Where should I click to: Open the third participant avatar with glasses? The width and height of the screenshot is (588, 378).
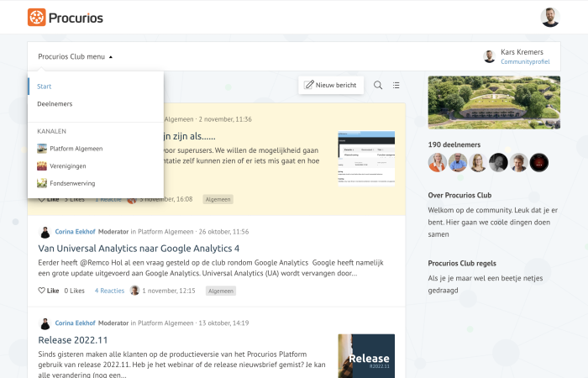[x=478, y=163]
